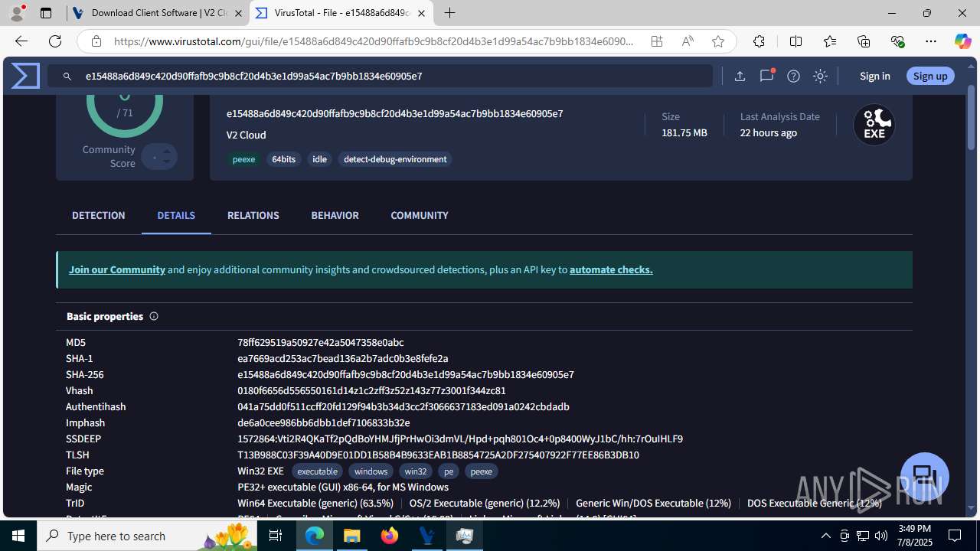Open the tab actions menu icon

tap(46, 13)
